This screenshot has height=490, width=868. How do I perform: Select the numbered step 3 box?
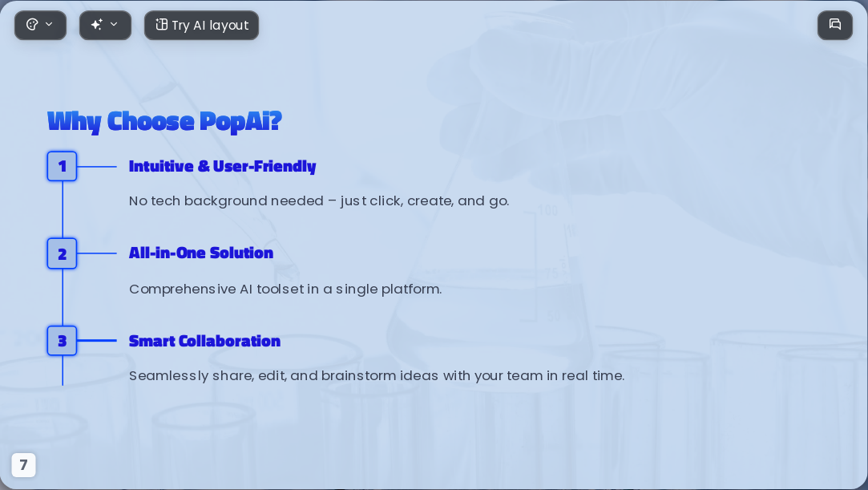(x=62, y=341)
